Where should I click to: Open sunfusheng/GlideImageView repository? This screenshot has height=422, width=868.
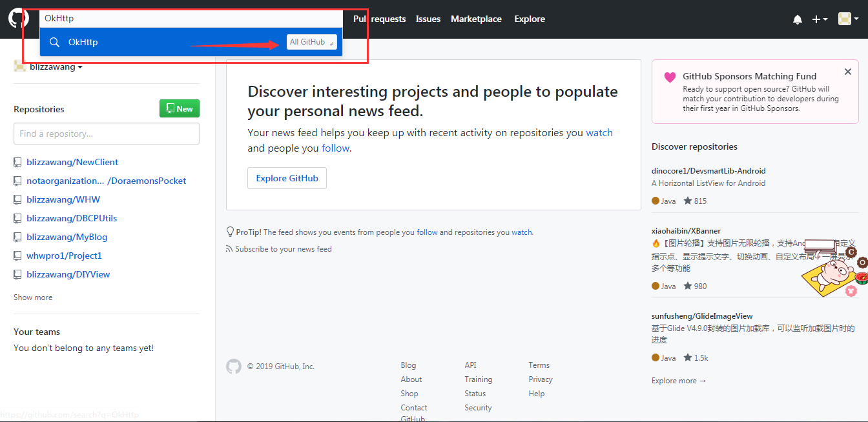point(702,316)
